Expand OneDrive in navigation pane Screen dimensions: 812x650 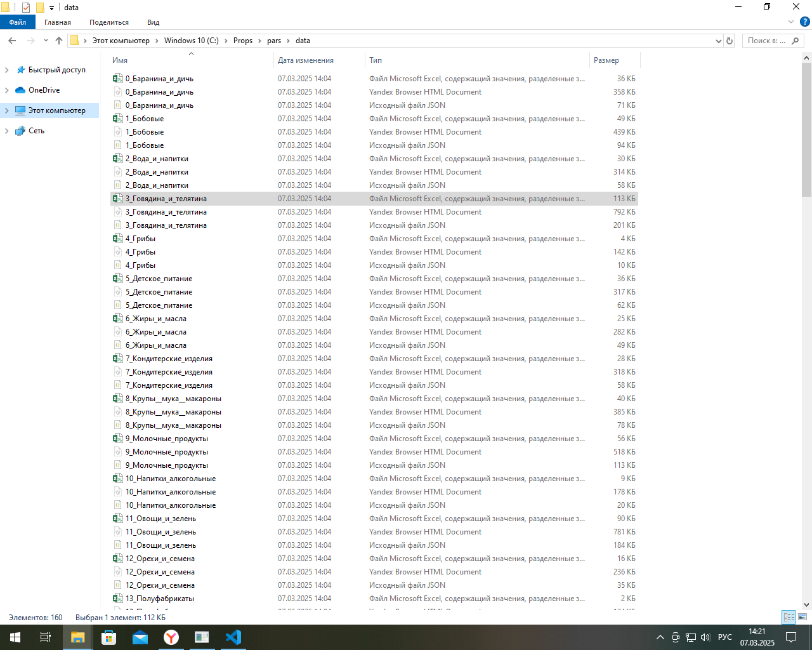tap(7, 90)
